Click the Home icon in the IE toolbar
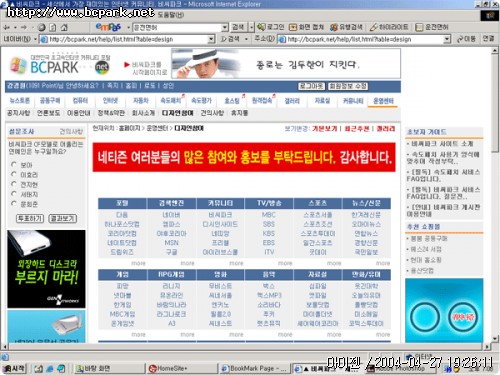 click(64, 27)
